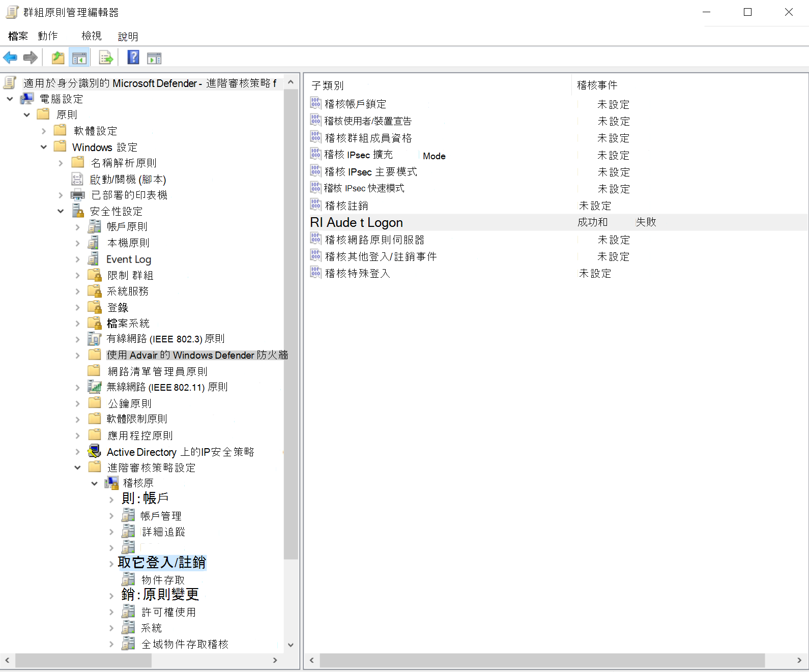Open the 檢視 menu

[x=92, y=36]
